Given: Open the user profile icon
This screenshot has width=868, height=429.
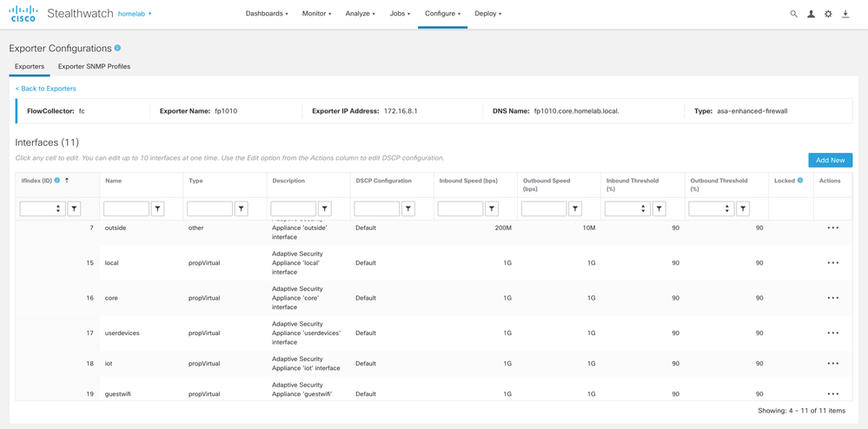Looking at the screenshot, I should [x=811, y=14].
